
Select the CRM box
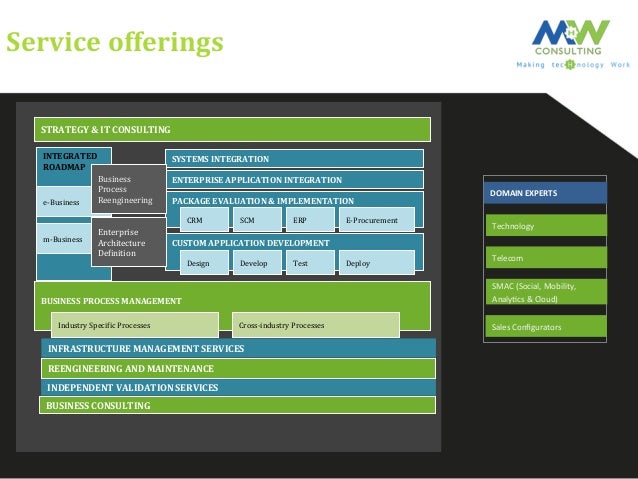pyautogui.click(x=204, y=220)
